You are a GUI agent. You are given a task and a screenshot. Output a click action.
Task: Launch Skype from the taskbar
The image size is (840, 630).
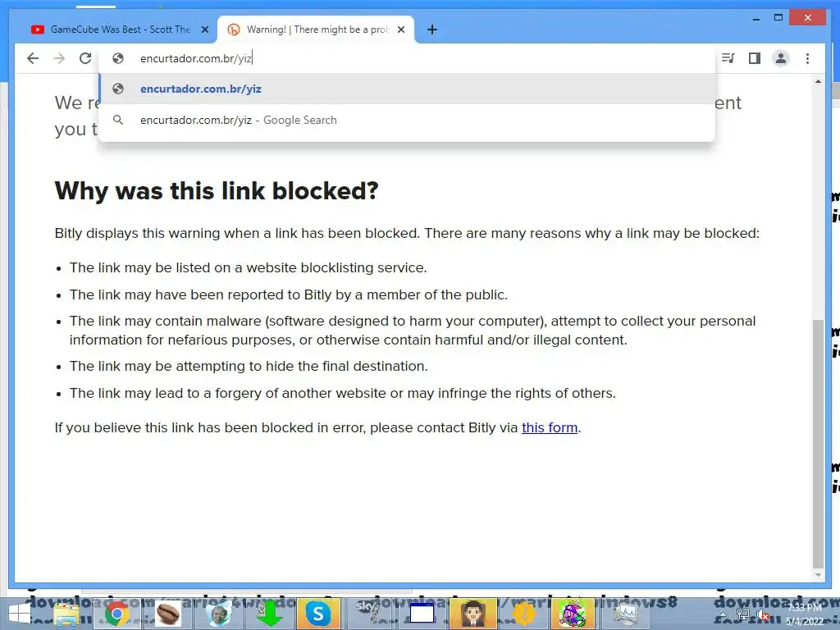[x=318, y=614]
